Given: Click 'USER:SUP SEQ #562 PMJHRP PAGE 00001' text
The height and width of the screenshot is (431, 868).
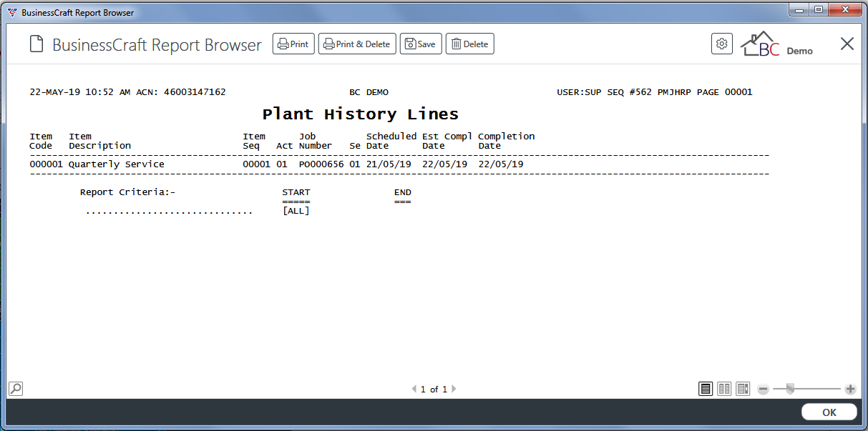Looking at the screenshot, I should 655,92.
